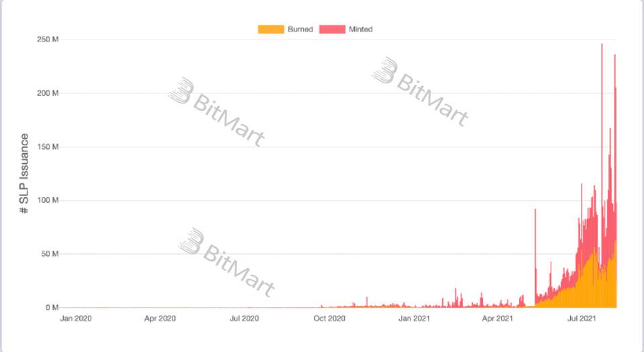
Task: Click the Oct 2020 x-axis label
Action: click(x=330, y=318)
